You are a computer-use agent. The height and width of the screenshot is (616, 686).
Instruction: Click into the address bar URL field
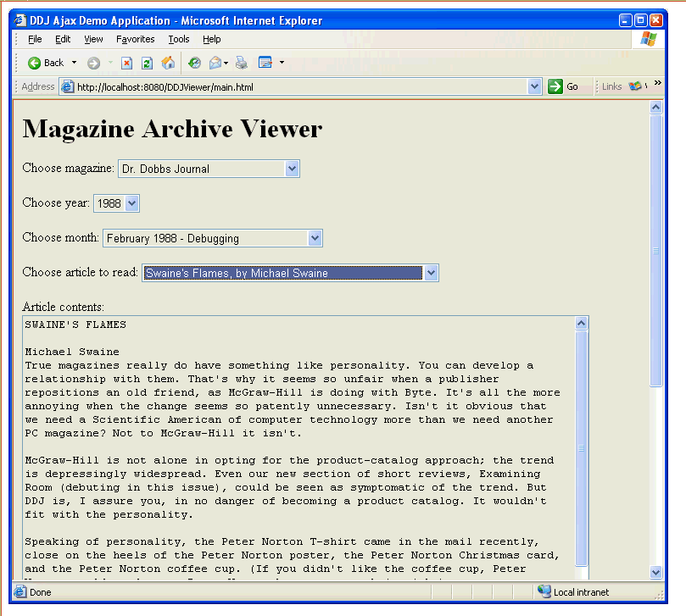(x=297, y=86)
